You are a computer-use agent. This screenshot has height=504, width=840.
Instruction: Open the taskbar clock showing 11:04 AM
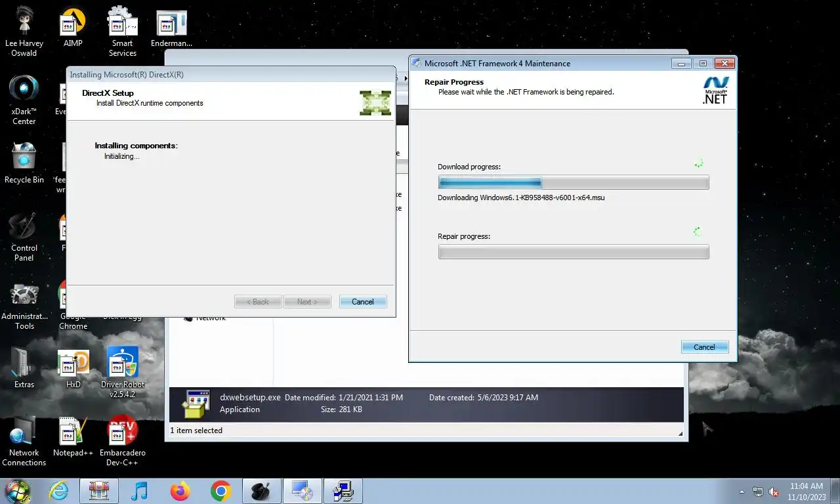[x=807, y=492]
